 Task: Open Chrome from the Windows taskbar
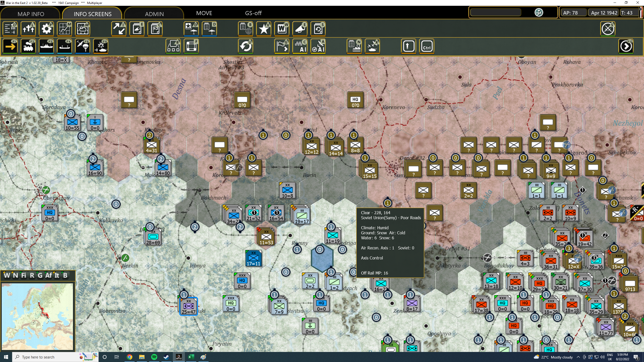click(x=130, y=357)
